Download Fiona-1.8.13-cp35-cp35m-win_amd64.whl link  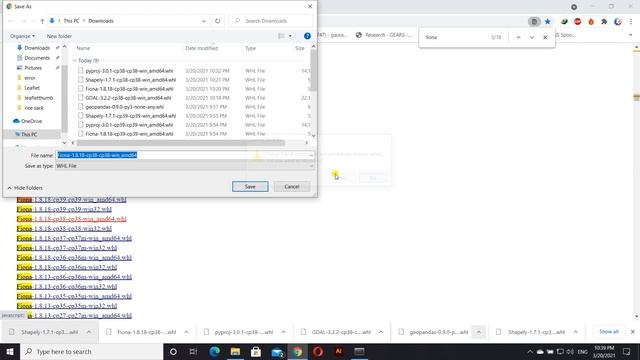pos(74,296)
